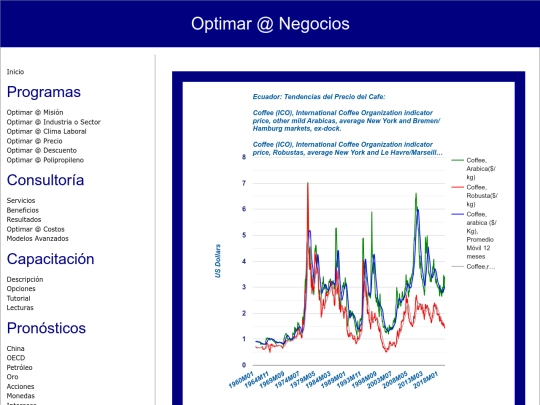Image resolution: width=540 pixels, height=405 pixels.
Task: Open OECD forecast link
Action: coord(16,358)
